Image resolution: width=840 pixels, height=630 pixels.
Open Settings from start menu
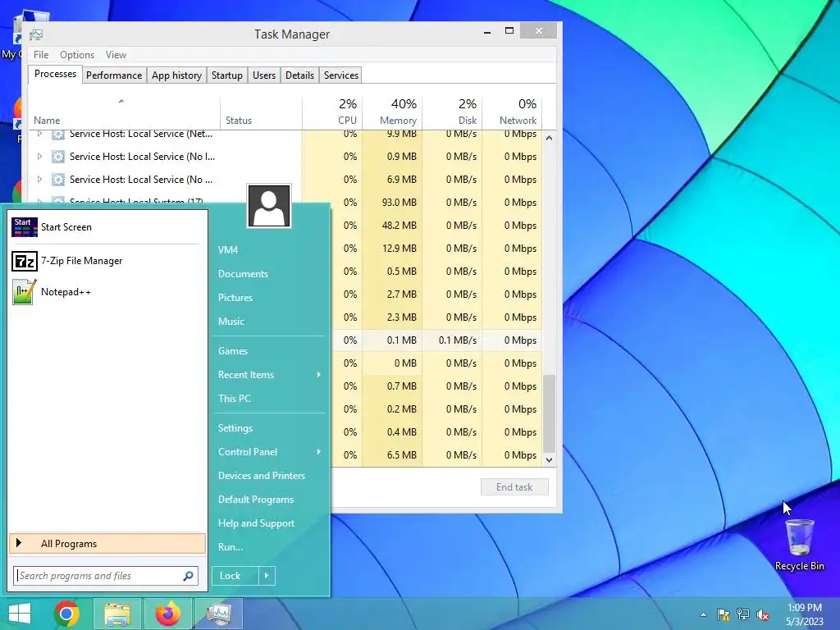[235, 428]
